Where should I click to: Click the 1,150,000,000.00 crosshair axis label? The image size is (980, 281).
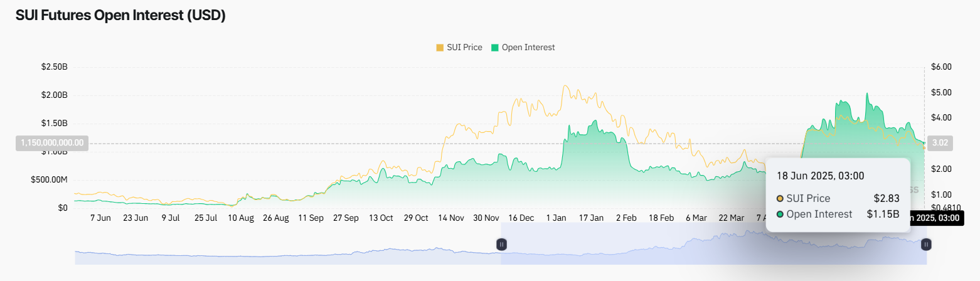point(52,143)
